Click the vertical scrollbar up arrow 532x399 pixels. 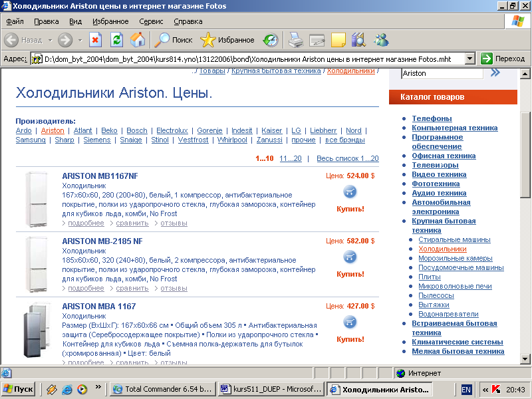525,74
